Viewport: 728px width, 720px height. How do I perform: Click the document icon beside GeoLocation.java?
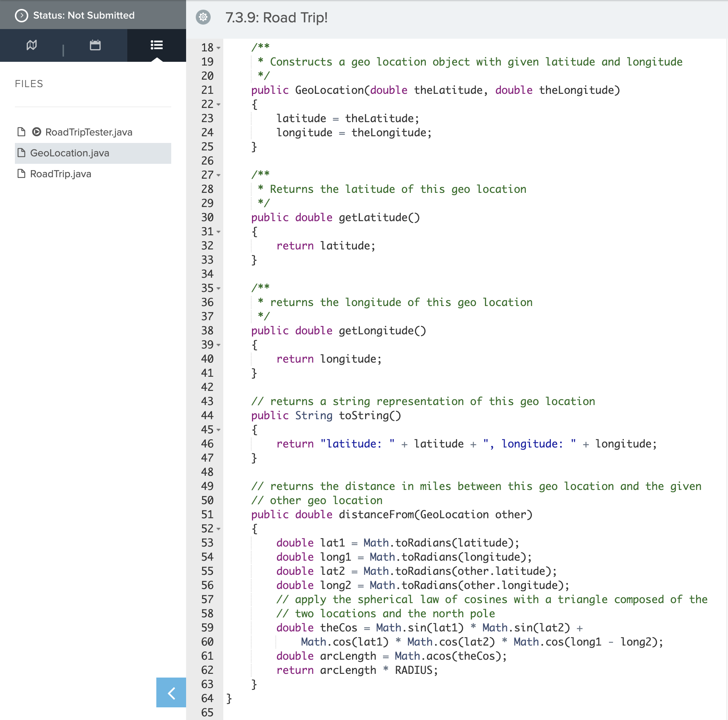click(x=22, y=153)
